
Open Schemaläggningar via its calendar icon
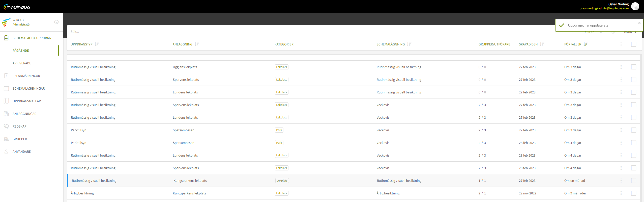pos(6,88)
